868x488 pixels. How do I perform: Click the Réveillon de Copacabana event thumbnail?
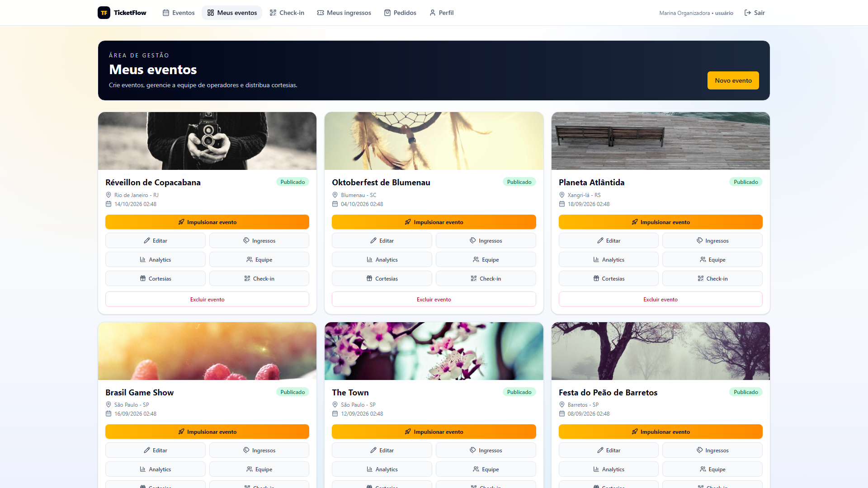pos(207,141)
